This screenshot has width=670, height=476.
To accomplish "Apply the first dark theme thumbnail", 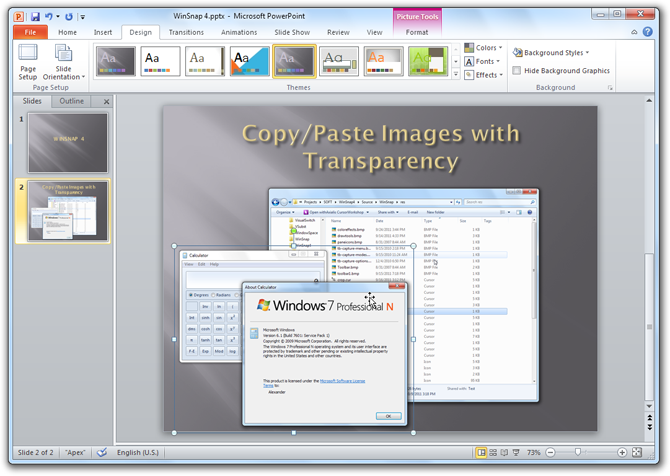I will coord(116,62).
